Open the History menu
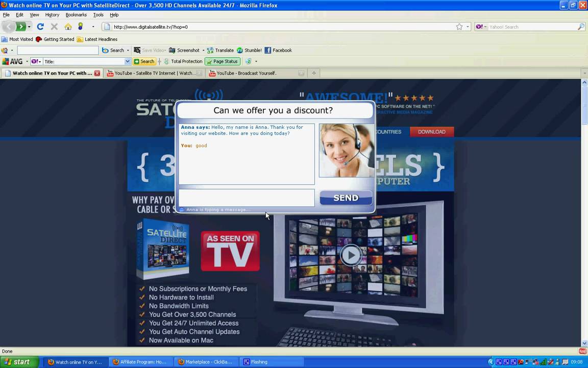This screenshot has height=368, width=588. (x=52, y=15)
